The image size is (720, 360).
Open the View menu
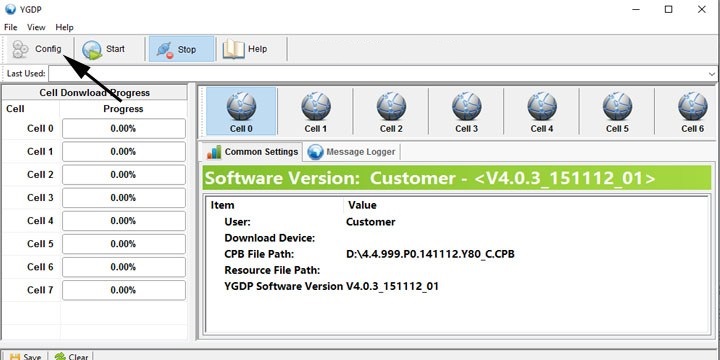click(36, 28)
